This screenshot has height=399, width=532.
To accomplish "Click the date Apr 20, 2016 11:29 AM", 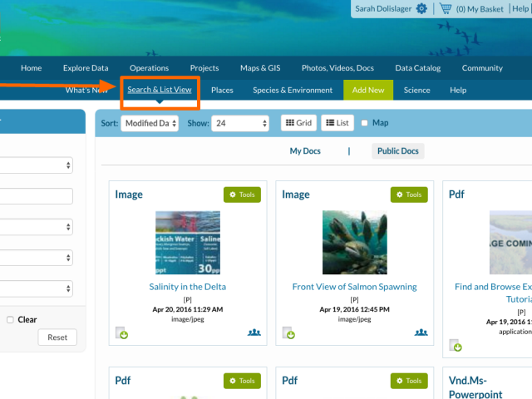I will [x=188, y=309].
